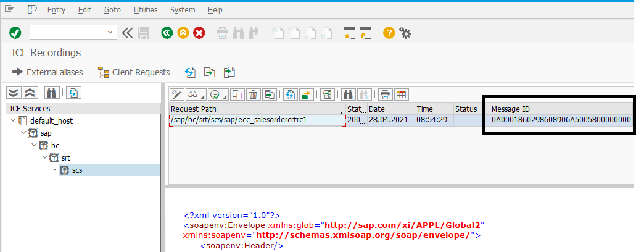This screenshot has height=252, width=644.
Task: Click the yellow Exit icon
Action: point(183,33)
